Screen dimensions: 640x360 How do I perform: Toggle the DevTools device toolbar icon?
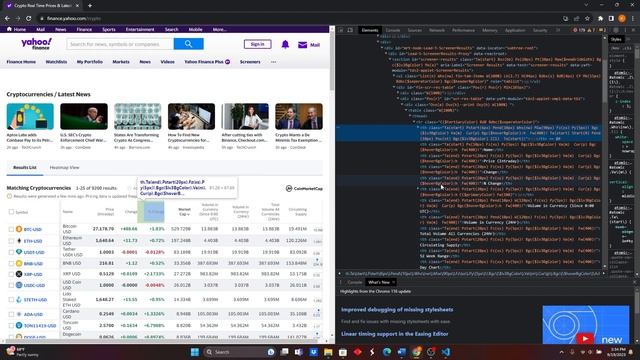(350, 30)
